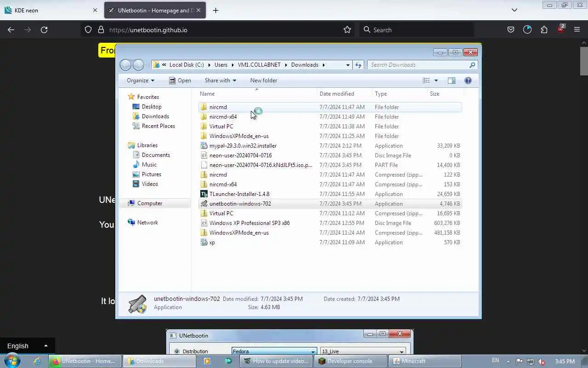Open the change view options dropdown arrow
588x368 pixels.
pyautogui.click(x=436, y=80)
